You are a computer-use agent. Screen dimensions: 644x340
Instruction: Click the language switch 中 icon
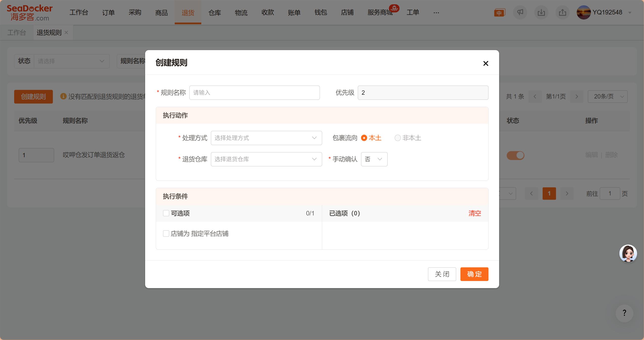(x=499, y=13)
